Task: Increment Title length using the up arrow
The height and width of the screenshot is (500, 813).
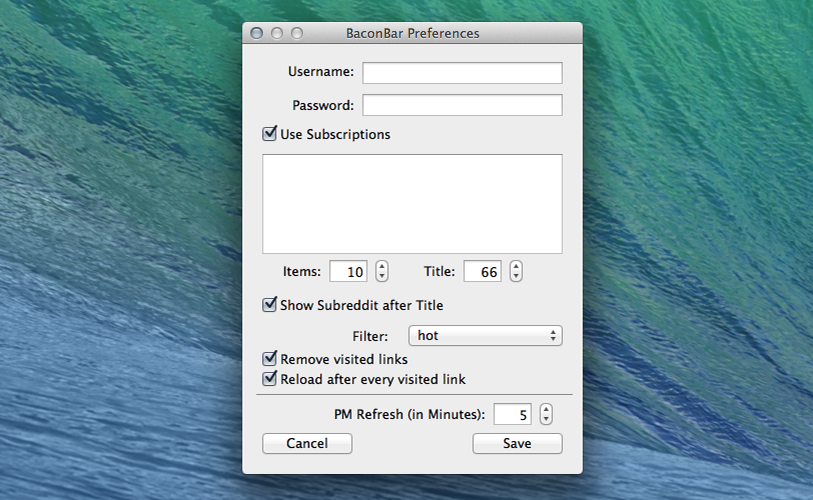Action: 516,267
